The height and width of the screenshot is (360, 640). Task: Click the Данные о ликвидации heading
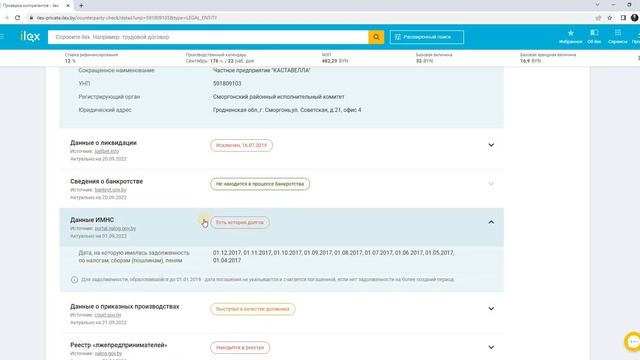pos(103,142)
